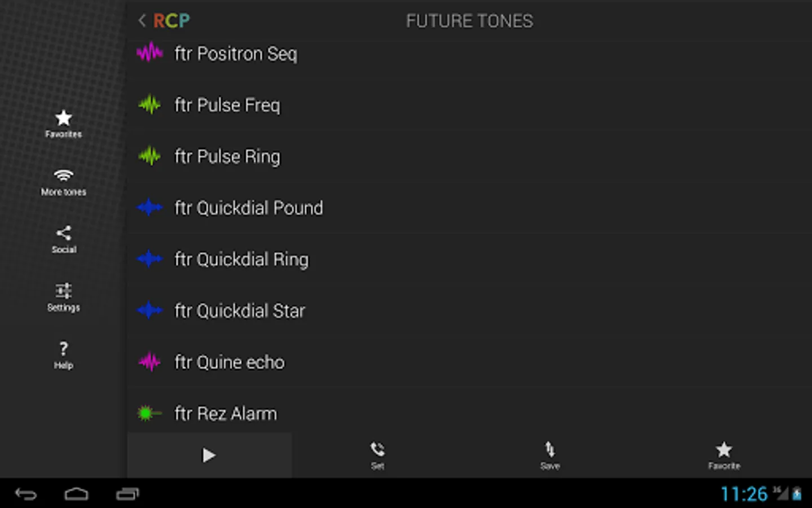Open Android recent apps button

coord(127,494)
